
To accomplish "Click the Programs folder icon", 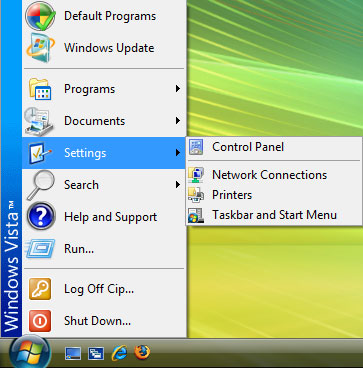I will [x=40, y=89].
